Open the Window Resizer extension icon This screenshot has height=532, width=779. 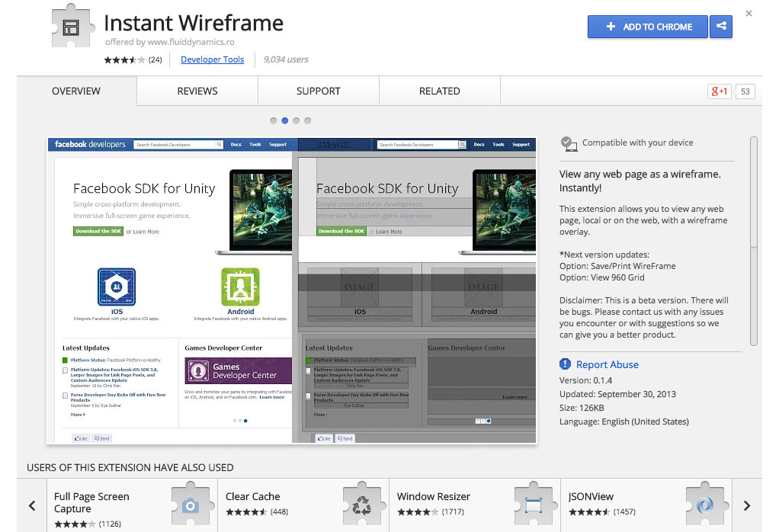(533, 503)
